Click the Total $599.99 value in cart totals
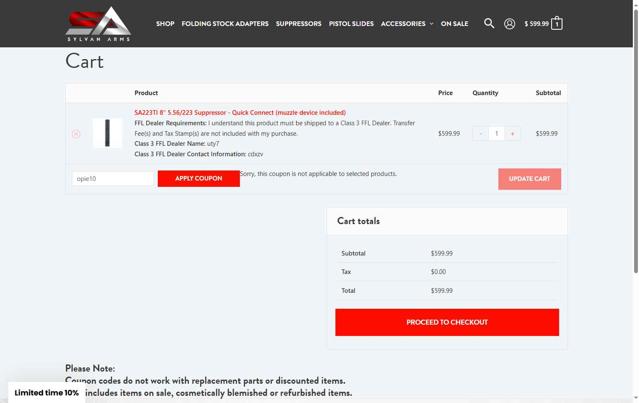Viewport: 639px width, 403px height. [442, 291]
